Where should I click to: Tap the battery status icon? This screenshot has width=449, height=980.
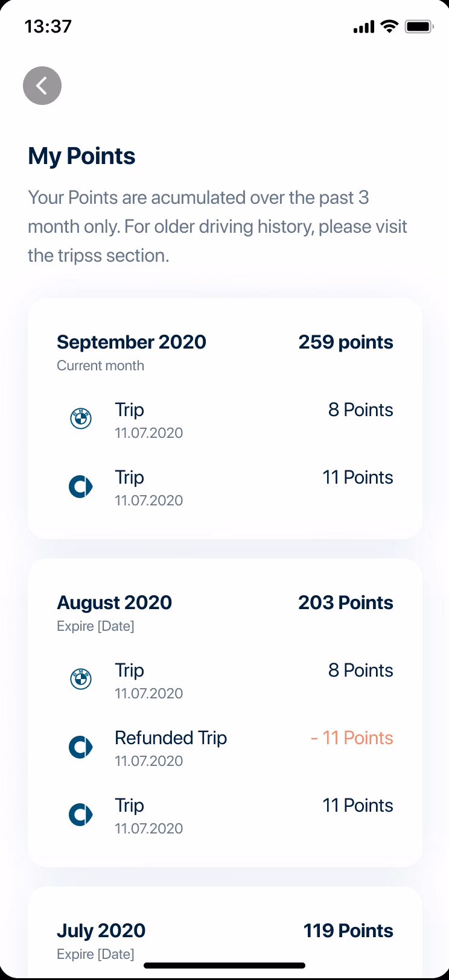tap(419, 27)
